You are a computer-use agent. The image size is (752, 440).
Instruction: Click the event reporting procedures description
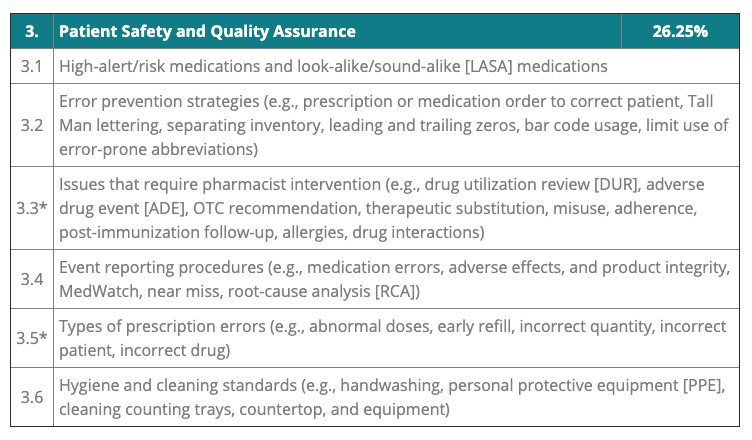(x=390, y=279)
